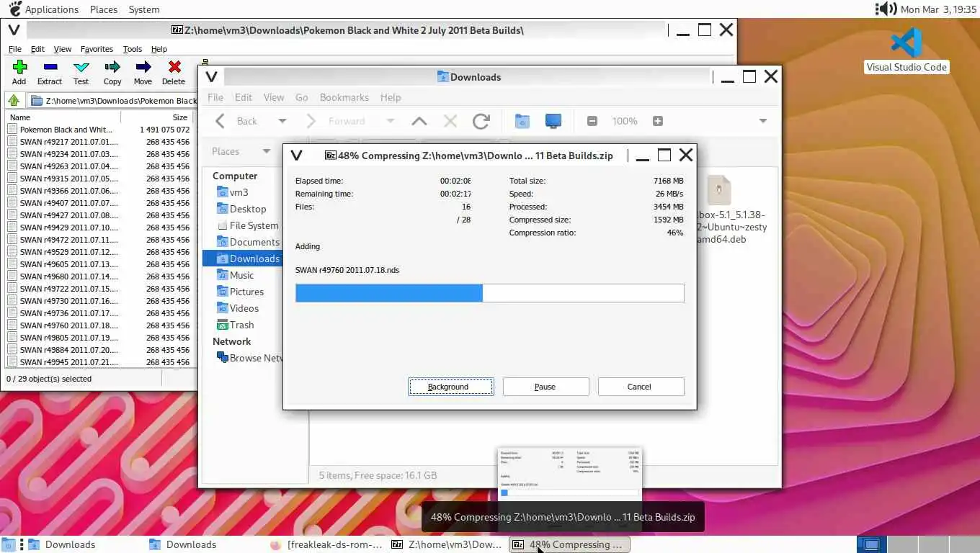The width and height of the screenshot is (980, 553).
Task: Open window menu V icon of compressing dialog
Action: (296, 156)
